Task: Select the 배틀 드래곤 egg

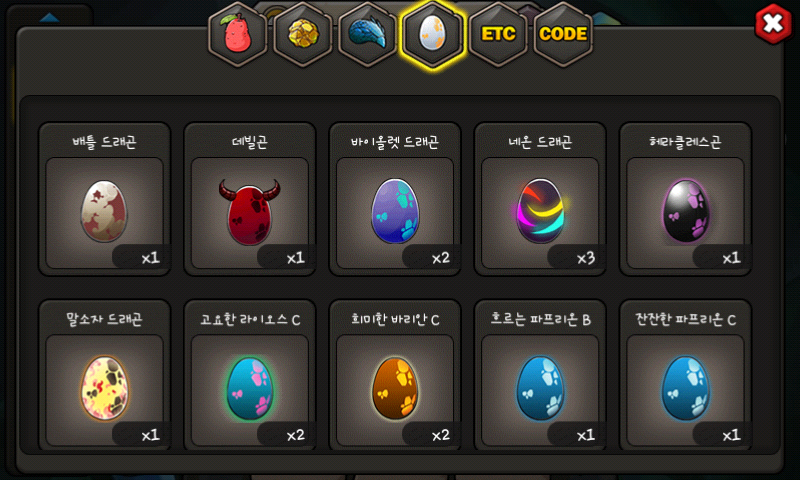Action: [x=104, y=211]
